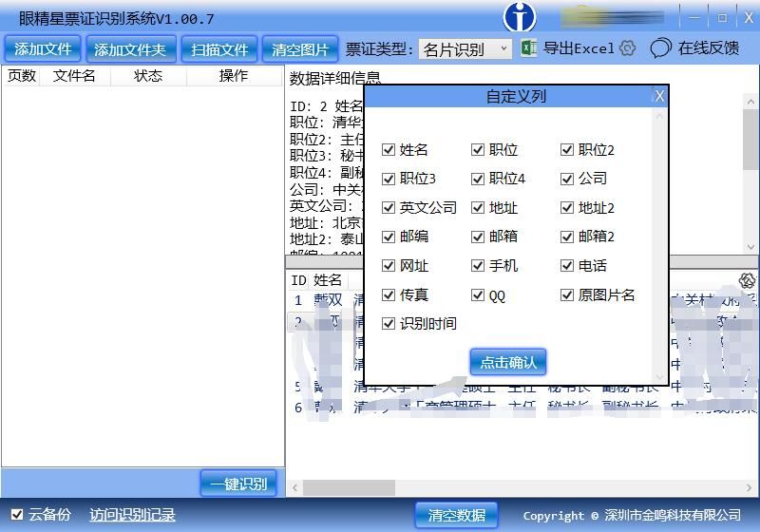Click the 页数 column header
Screen dimensions: 760x532
21,76
